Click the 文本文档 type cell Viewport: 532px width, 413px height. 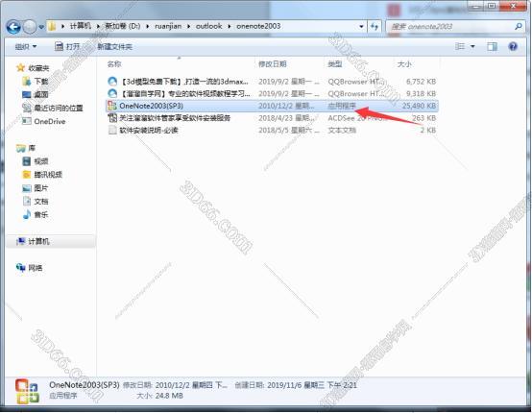(x=342, y=130)
